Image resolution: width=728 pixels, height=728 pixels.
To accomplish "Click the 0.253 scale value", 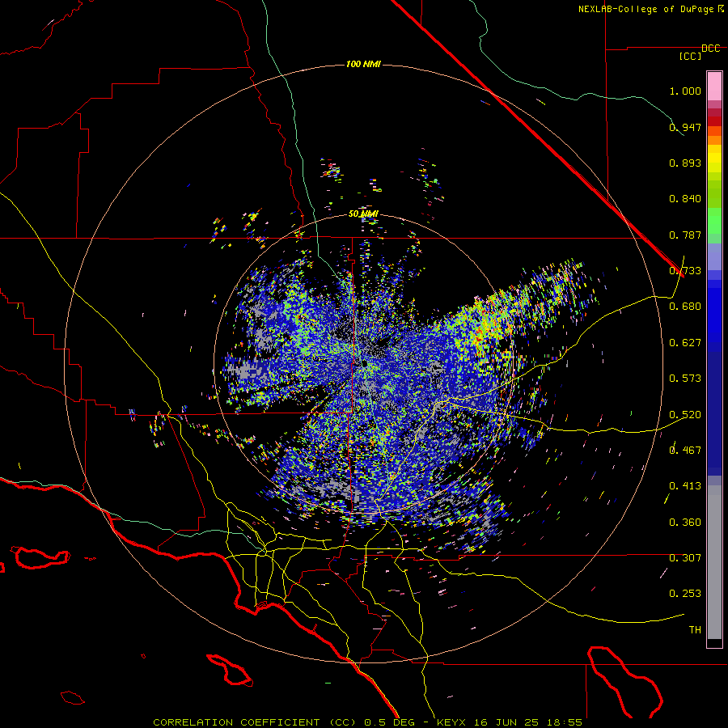I will [685, 594].
